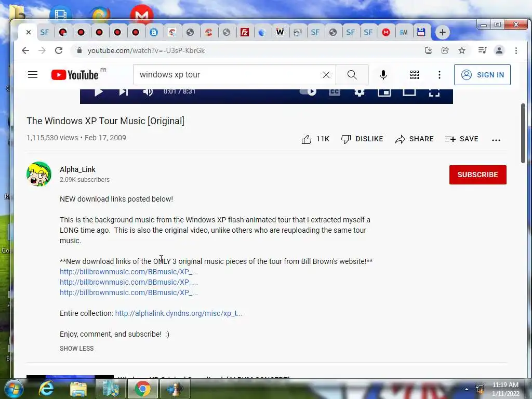Play the video
532x399 pixels.
click(98, 92)
